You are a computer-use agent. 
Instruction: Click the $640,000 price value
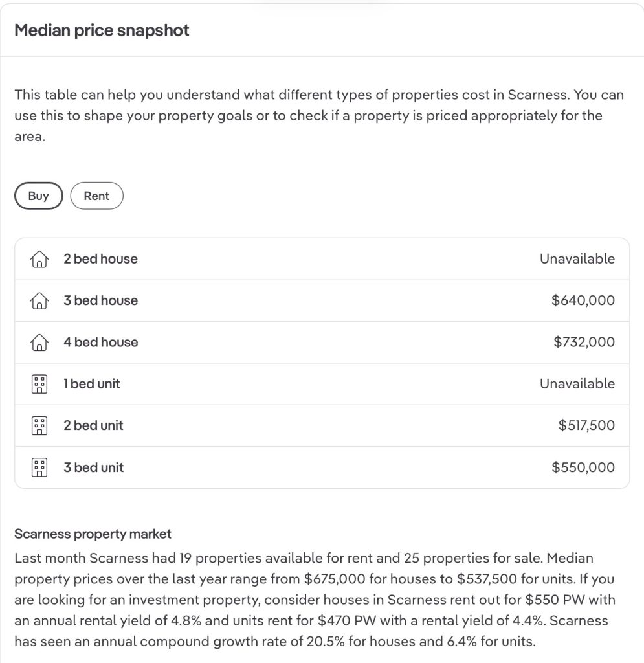tap(583, 300)
